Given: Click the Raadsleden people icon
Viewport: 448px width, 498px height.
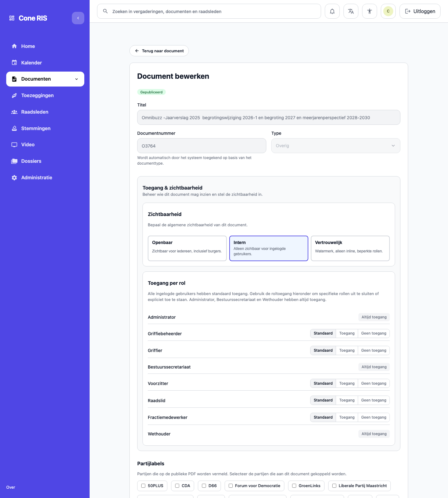Looking at the screenshot, I should [14, 112].
